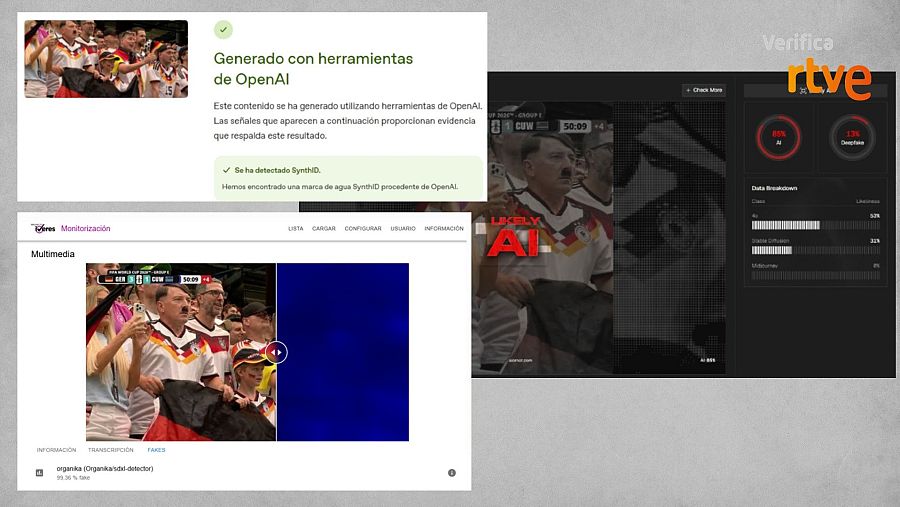900x507 pixels.
Task: Click the 'LIKELY AI' overlay label
Action: (515, 237)
